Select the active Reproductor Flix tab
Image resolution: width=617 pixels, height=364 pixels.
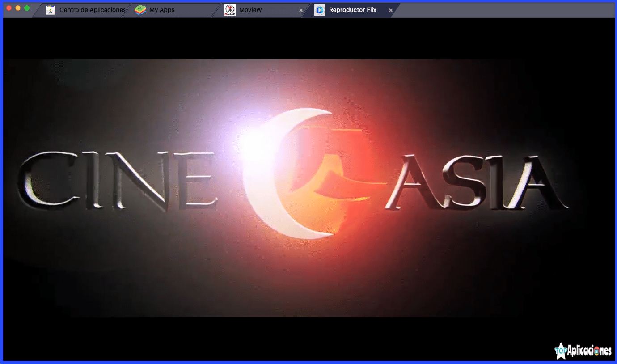point(353,9)
